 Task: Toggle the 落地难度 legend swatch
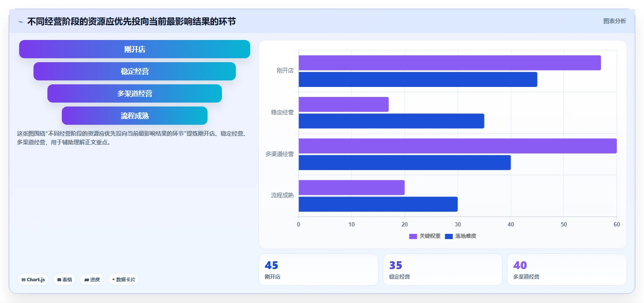point(449,236)
